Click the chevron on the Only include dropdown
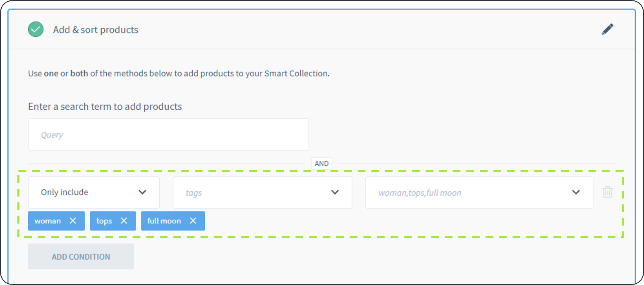The image size is (644, 285). (143, 192)
